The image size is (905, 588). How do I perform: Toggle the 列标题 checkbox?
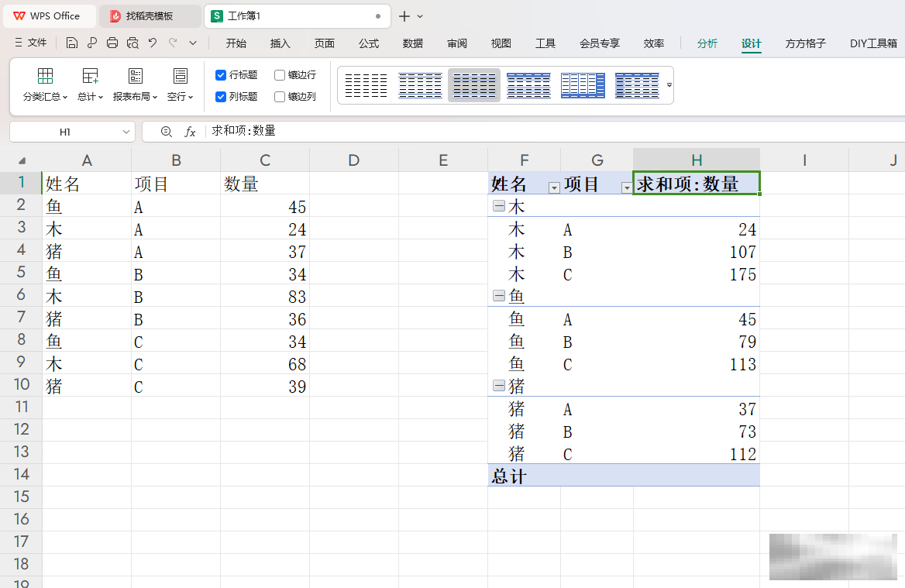[221, 97]
